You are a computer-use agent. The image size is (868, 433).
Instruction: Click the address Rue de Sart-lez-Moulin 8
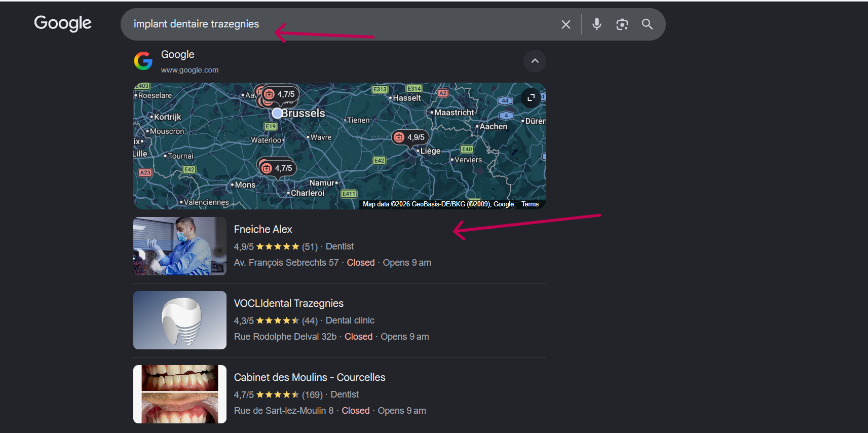[284, 411]
